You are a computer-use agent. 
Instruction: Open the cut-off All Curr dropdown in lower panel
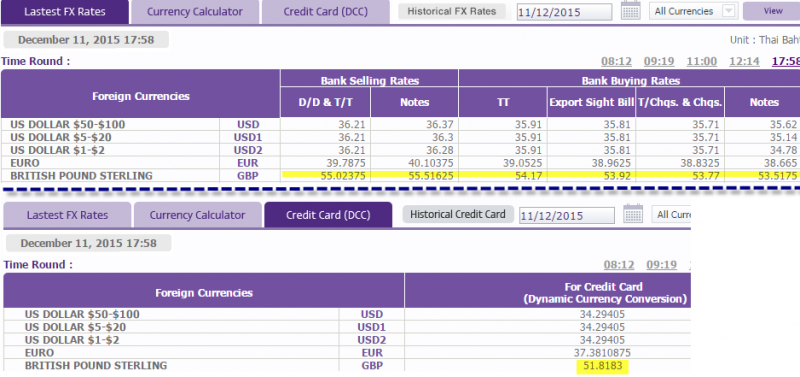[671, 215]
